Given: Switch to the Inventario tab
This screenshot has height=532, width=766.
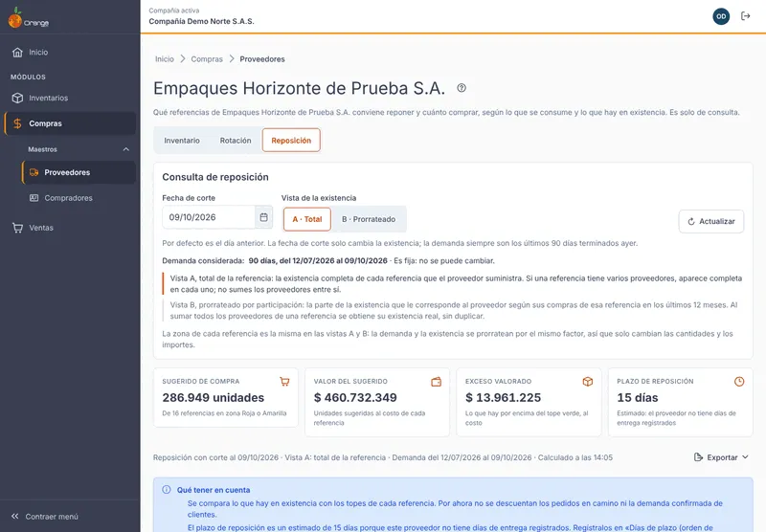Looking at the screenshot, I should [x=182, y=141].
